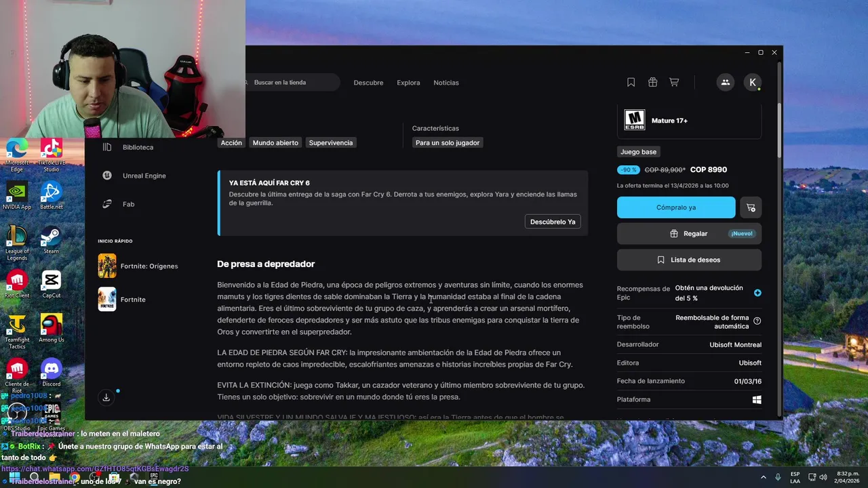Open NVIDIA App desktop shortcut
This screenshot has height=488, width=868.
click(17, 196)
